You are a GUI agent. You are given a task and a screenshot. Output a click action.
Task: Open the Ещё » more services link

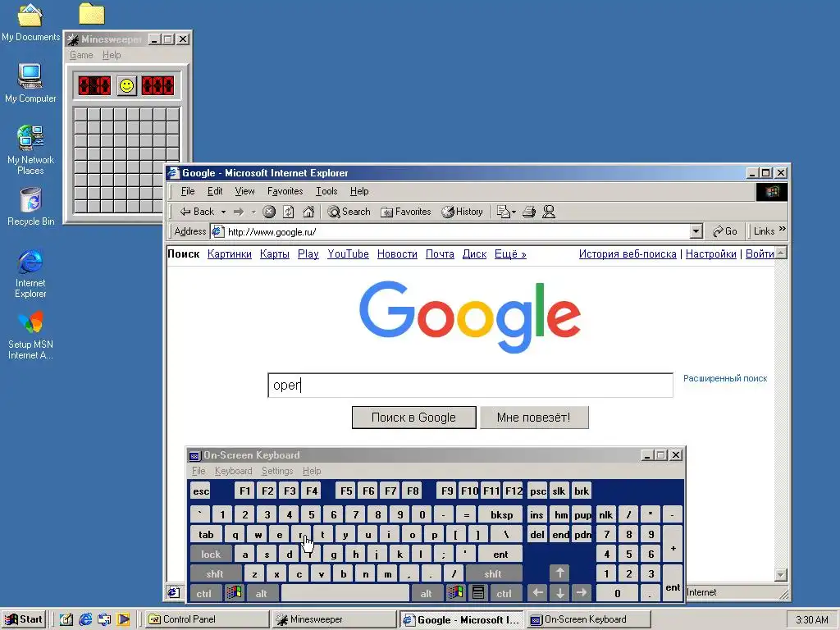point(510,254)
